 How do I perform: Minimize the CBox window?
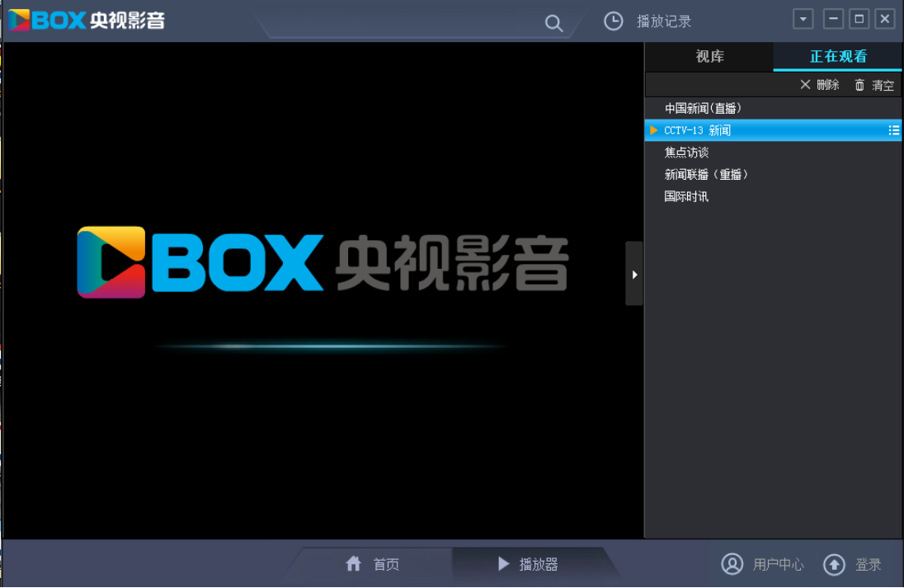[x=833, y=19]
